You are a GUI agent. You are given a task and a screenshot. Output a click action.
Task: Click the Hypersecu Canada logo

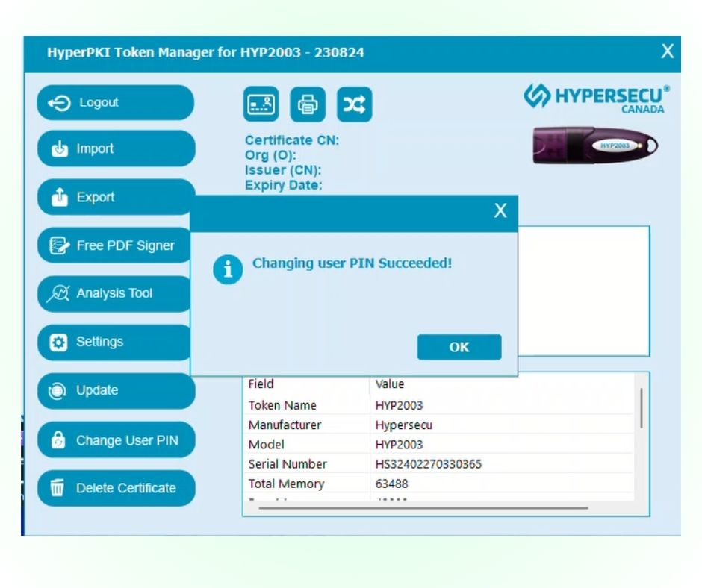pos(597,98)
